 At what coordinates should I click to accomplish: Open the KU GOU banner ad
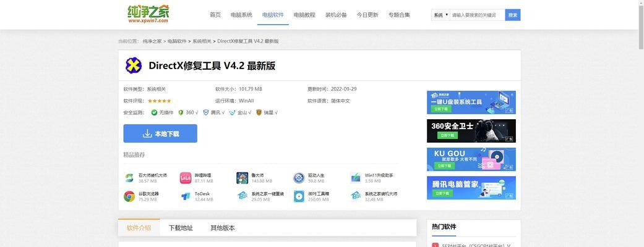click(x=471, y=159)
